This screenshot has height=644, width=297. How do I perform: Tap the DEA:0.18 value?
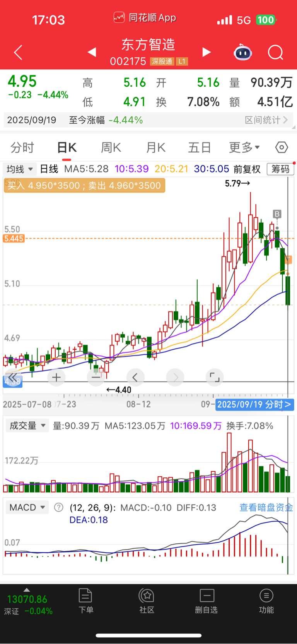tap(89, 520)
